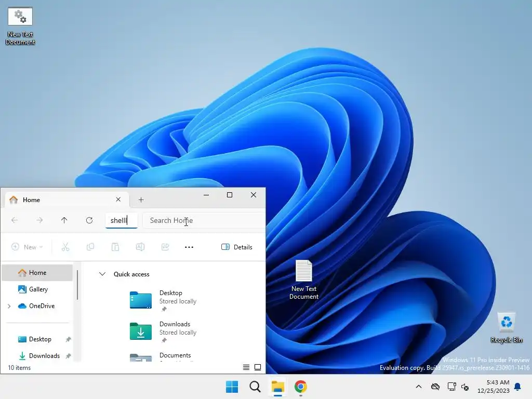This screenshot has width=532, height=399.
Task: Switch to details list view
Action: click(x=246, y=367)
